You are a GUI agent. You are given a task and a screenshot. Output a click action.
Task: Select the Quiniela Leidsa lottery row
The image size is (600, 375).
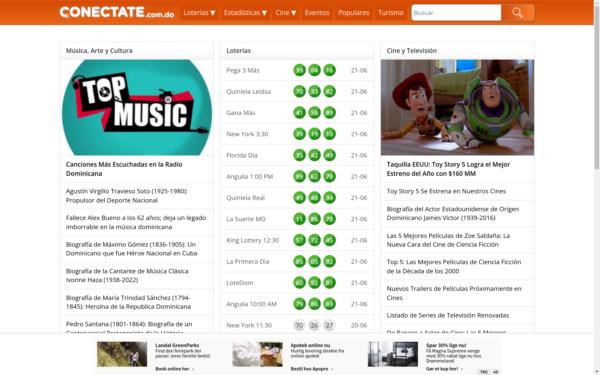point(297,91)
